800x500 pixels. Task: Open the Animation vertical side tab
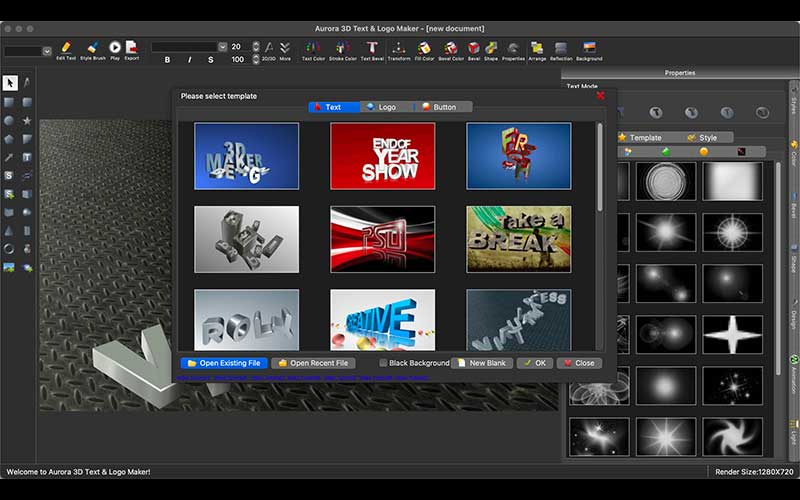tap(794, 375)
